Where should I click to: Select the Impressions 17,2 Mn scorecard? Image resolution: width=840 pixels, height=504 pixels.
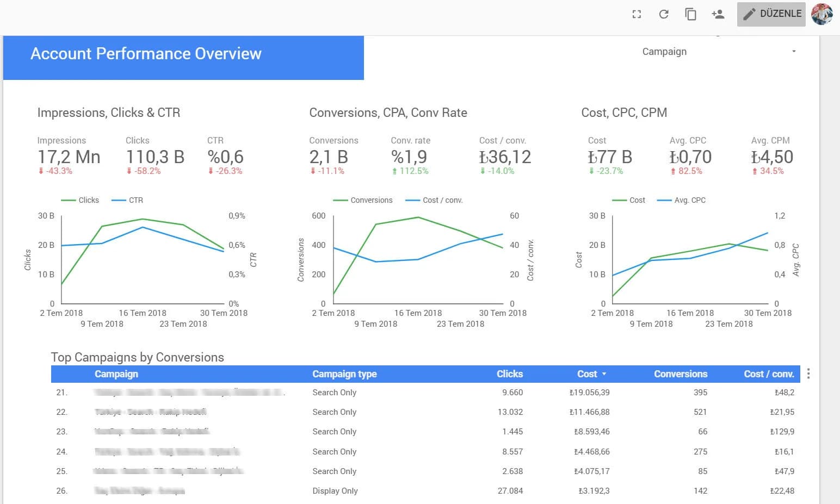[x=69, y=155]
